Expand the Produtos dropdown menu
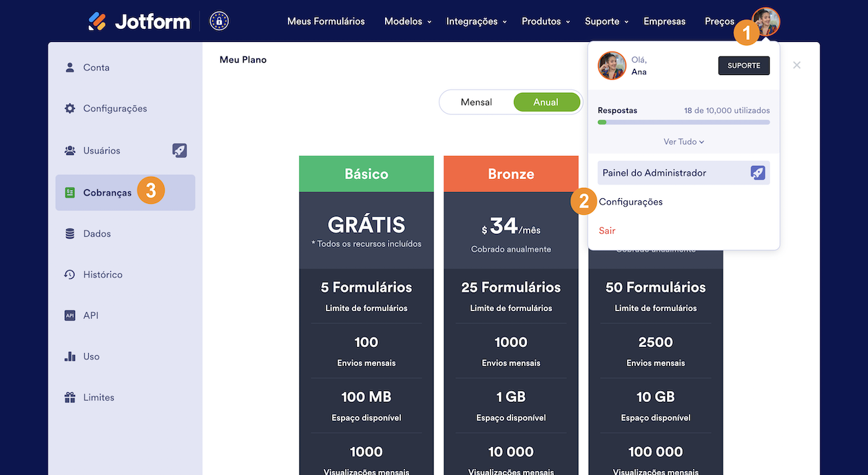The width and height of the screenshot is (868, 475). (x=546, y=21)
